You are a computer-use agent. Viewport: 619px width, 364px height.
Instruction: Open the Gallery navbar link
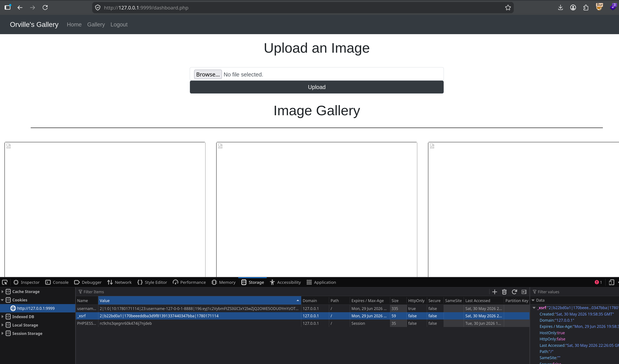96,24
